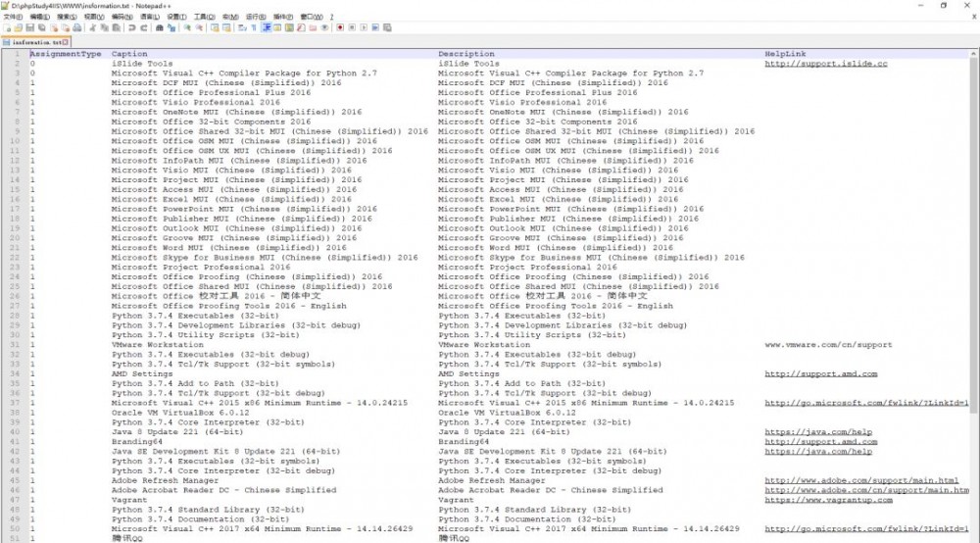
Task: Cut selection using the scissors icon
Action: pos(92,27)
